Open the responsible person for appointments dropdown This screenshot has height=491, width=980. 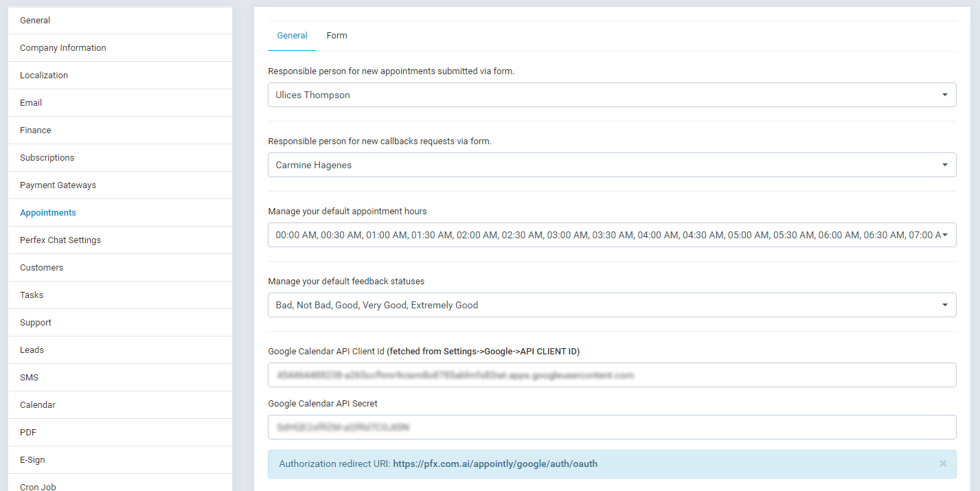click(x=611, y=95)
